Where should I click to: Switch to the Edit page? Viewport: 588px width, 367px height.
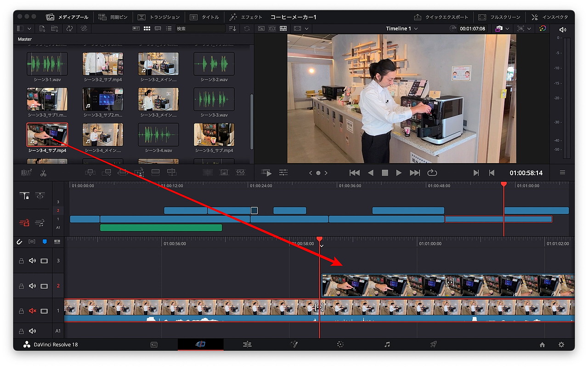[x=247, y=344]
